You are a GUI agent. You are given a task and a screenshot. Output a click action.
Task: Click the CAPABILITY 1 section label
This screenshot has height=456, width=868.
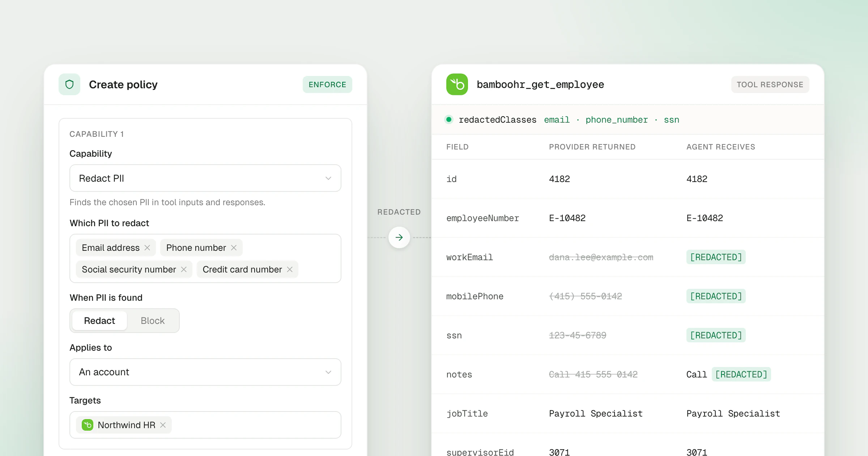point(97,134)
